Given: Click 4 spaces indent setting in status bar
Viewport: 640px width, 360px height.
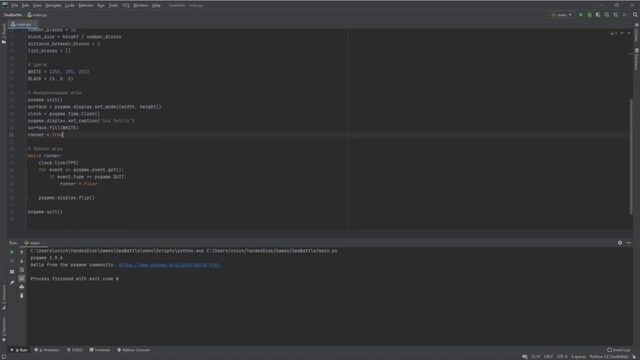Looking at the screenshot, I should click(x=578, y=357).
